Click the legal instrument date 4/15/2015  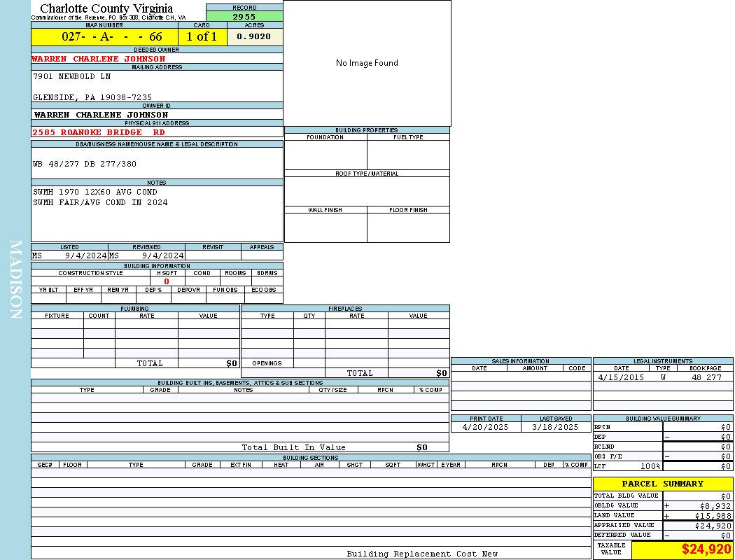point(619,377)
